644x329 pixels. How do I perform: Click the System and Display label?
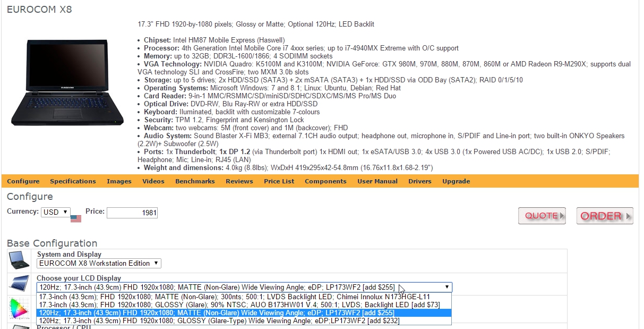(x=69, y=254)
